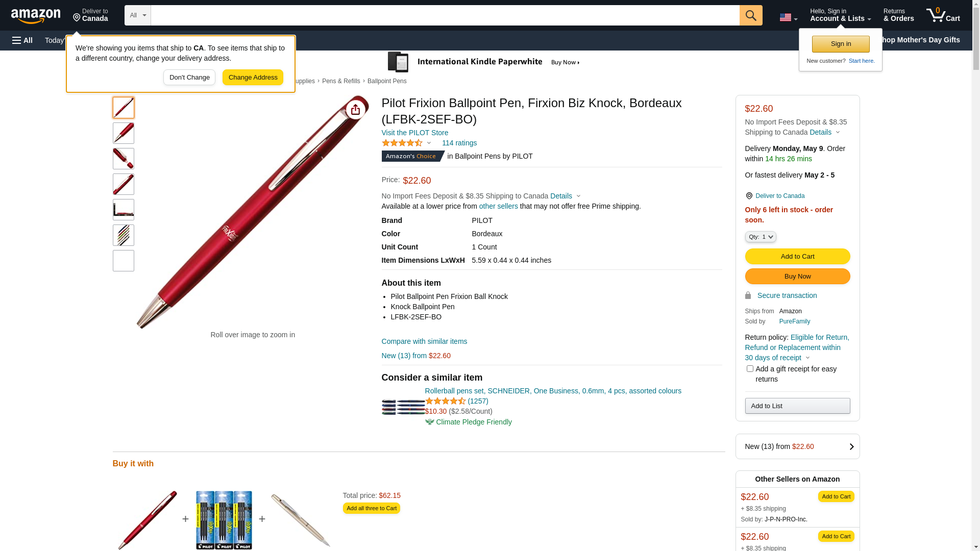Open the Qty quantity dropdown
The image size is (980, 551).
coord(761,237)
